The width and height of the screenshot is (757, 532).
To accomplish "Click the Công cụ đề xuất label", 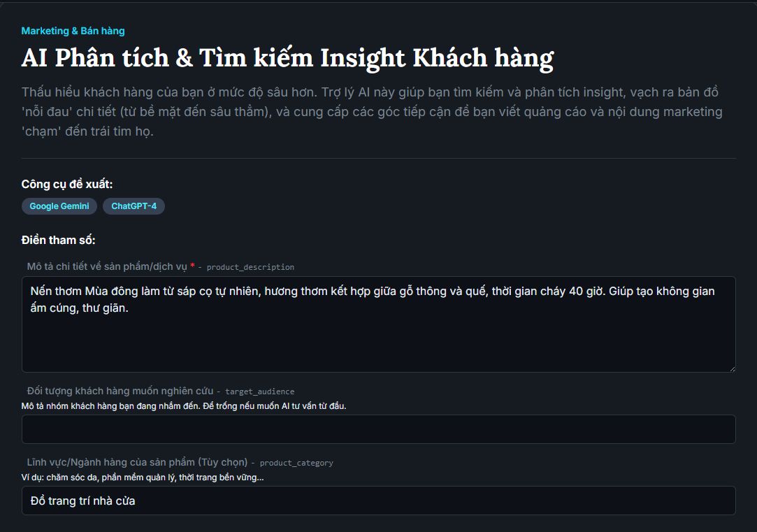I will pyautogui.click(x=67, y=184).
